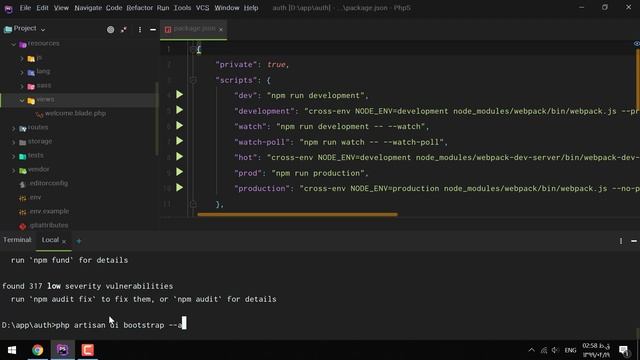Viewport: 640px width, 360px height.
Task: Select the .env.example file
Action: 49,211
